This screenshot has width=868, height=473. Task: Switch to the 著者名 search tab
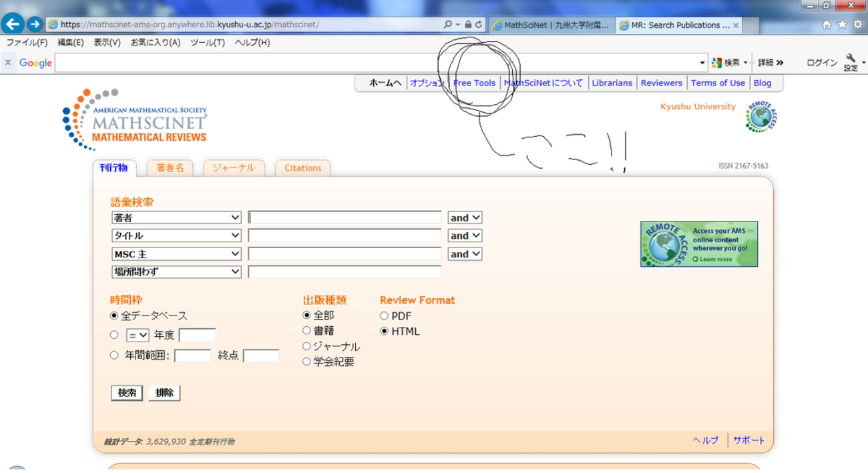click(170, 168)
